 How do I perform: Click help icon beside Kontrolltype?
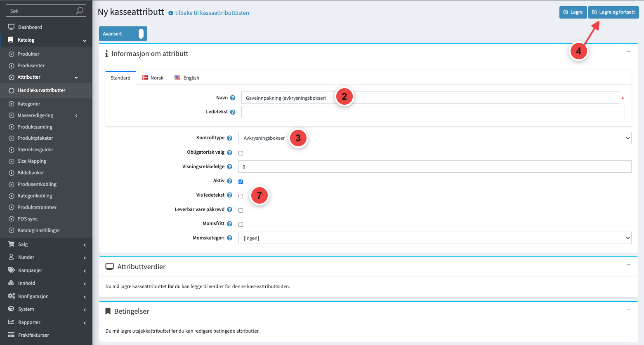point(229,138)
